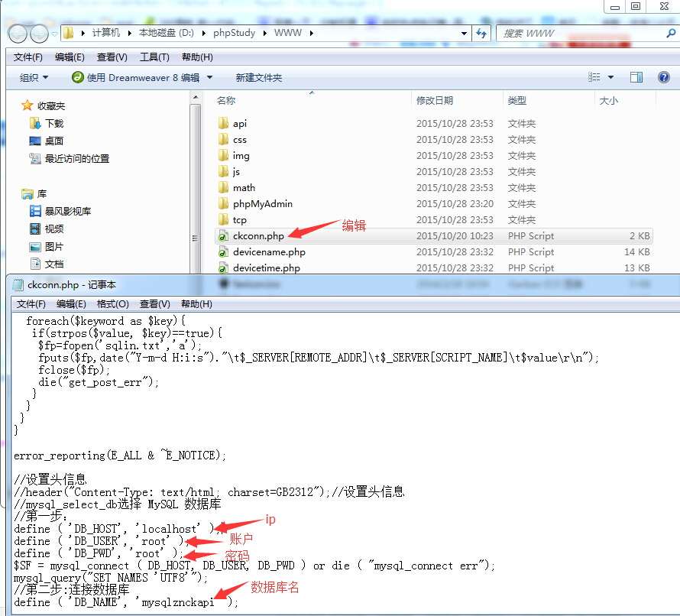The image size is (680, 616).
Task: Select the css folder icon
Action: pos(223,139)
